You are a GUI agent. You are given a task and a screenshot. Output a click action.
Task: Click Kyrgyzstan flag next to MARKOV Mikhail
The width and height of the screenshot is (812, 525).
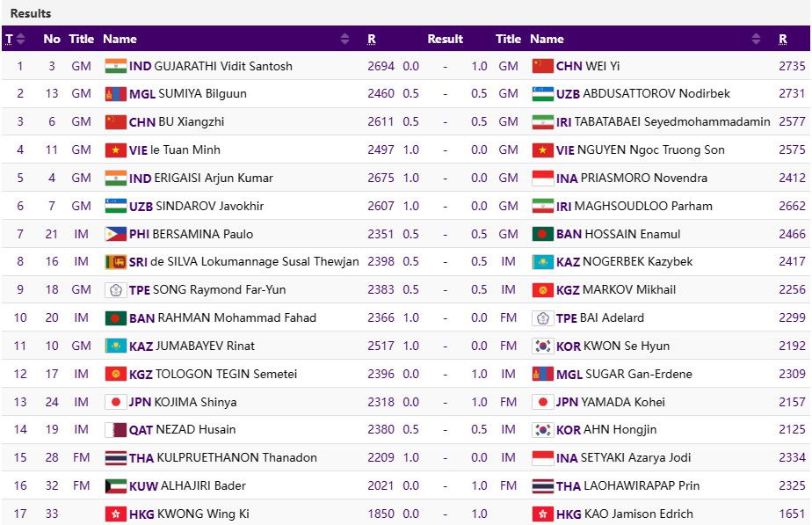[542, 290]
